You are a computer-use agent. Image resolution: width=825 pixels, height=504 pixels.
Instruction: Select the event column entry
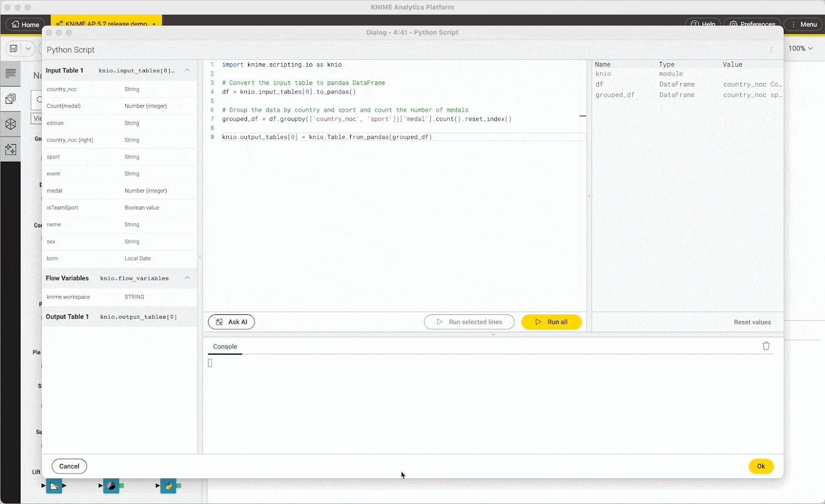(120, 174)
